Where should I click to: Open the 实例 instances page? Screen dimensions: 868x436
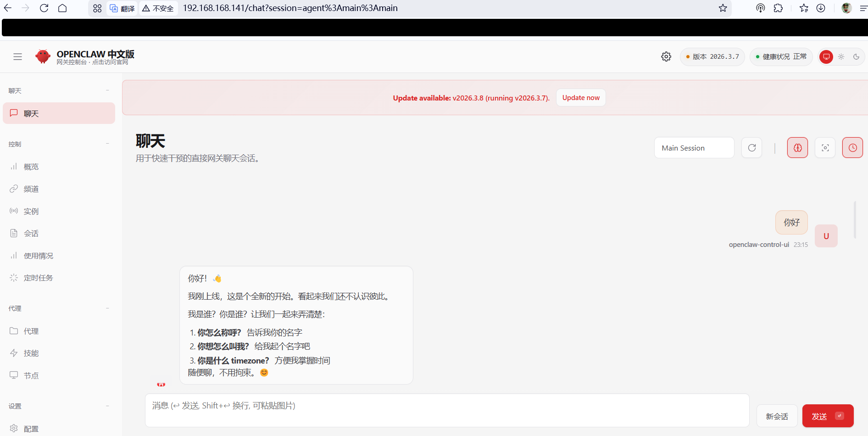59,211
